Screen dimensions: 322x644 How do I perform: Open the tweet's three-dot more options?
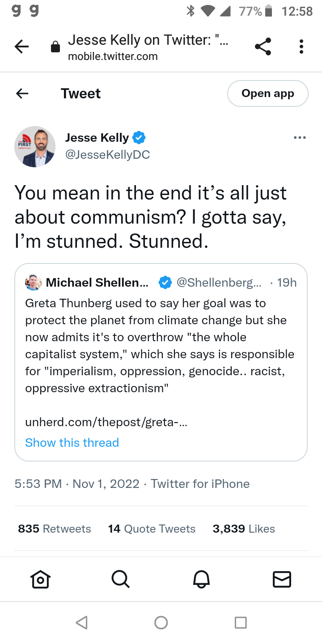[300, 138]
